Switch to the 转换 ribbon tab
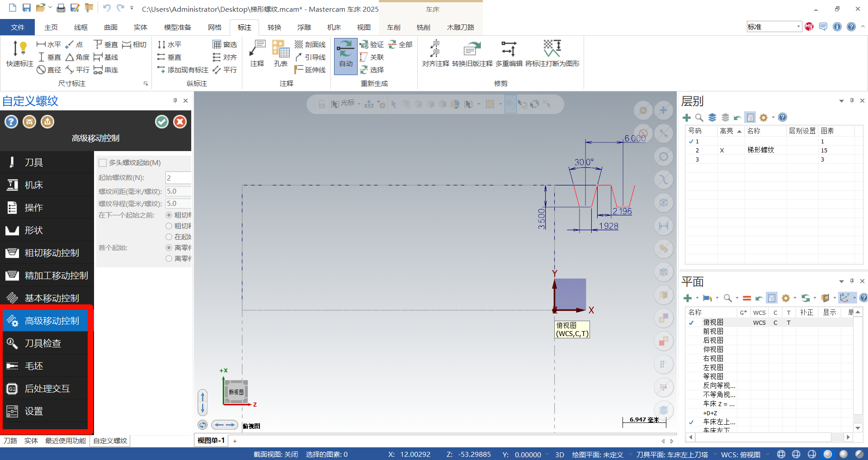This screenshot has width=868, height=460. pos(274,27)
